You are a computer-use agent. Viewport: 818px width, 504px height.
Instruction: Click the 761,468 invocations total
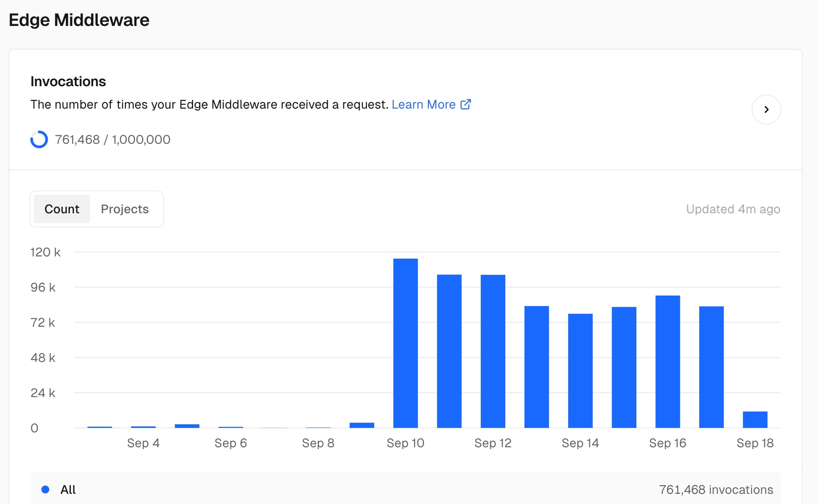[716, 489]
